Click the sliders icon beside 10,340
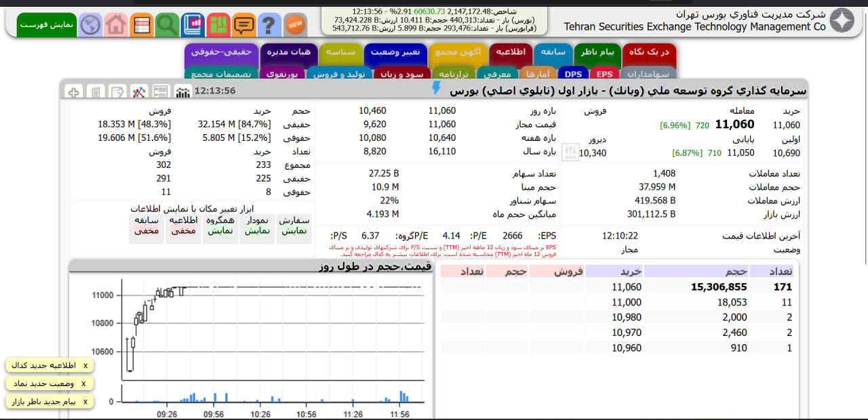 (570, 152)
